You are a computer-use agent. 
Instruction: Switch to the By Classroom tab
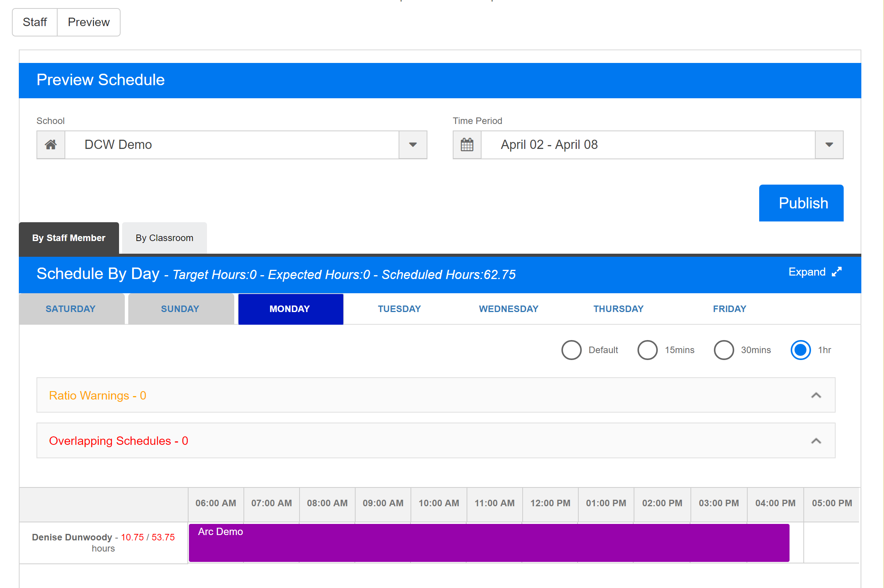[x=164, y=238]
